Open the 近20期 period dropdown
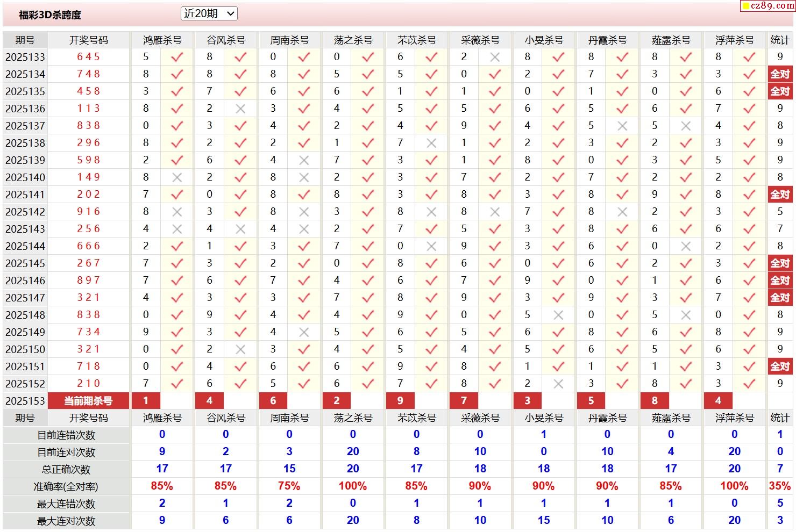 209,14
